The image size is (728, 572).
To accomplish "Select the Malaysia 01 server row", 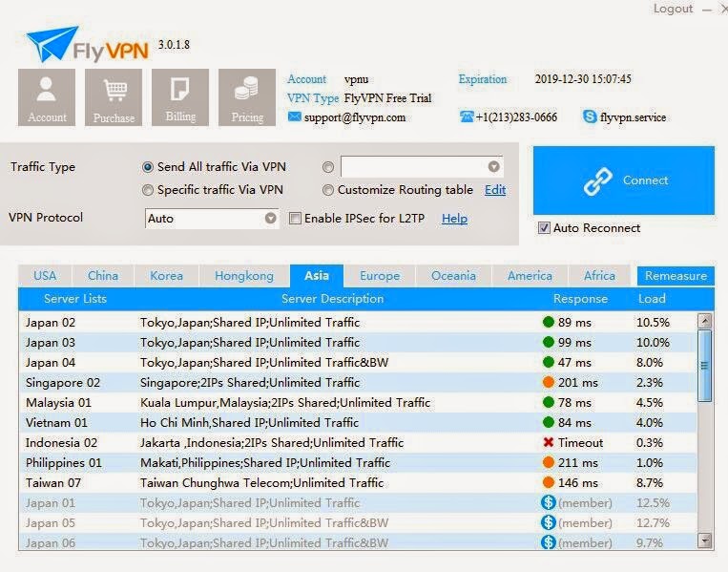I will (358, 402).
